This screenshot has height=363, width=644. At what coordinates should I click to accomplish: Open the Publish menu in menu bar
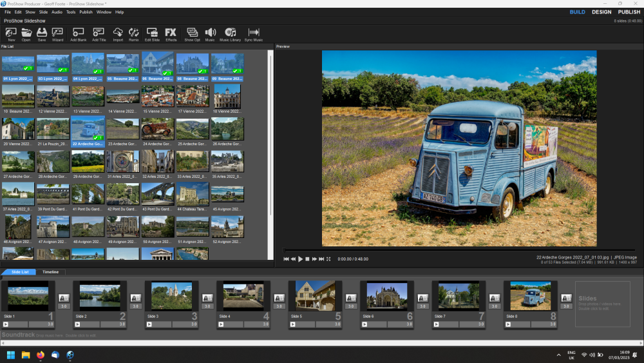coord(86,12)
